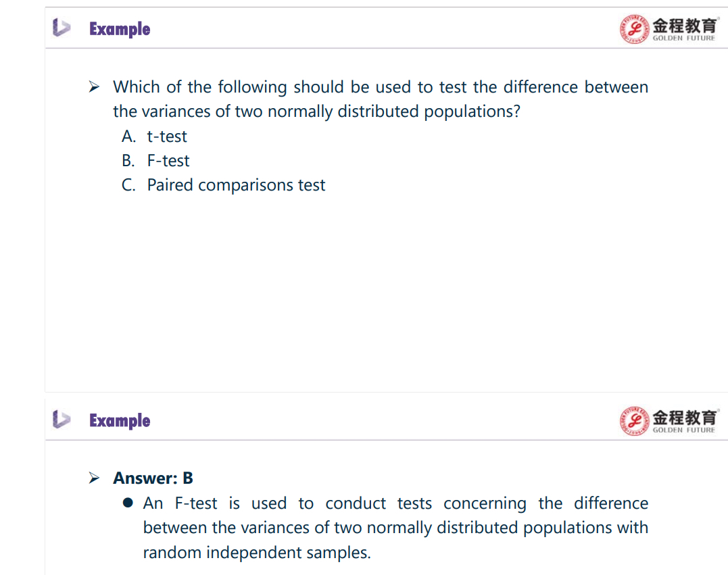Click the round bullet before the F-test explanation

click(128, 503)
